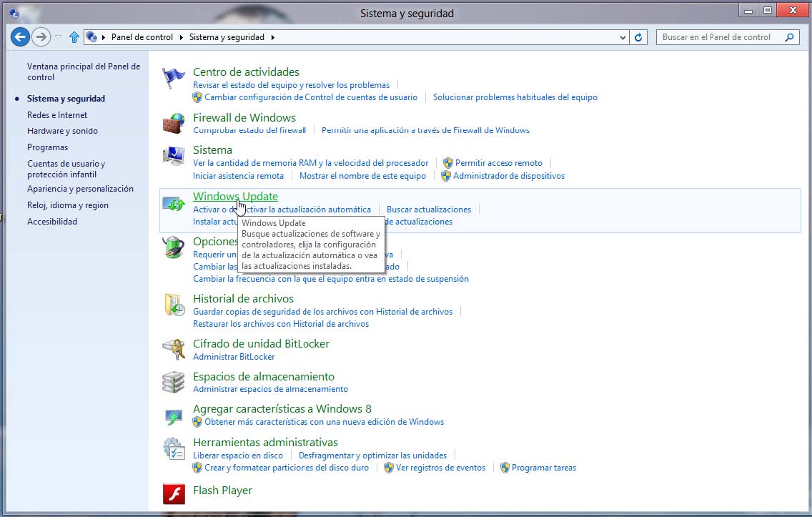
Task: Click the Herramientas administrativas gear icon
Action: click(x=173, y=448)
